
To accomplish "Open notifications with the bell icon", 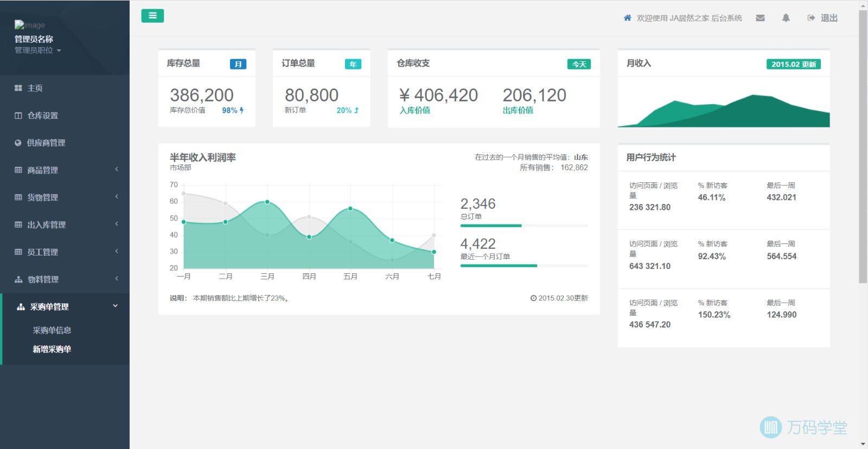I will coord(786,18).
